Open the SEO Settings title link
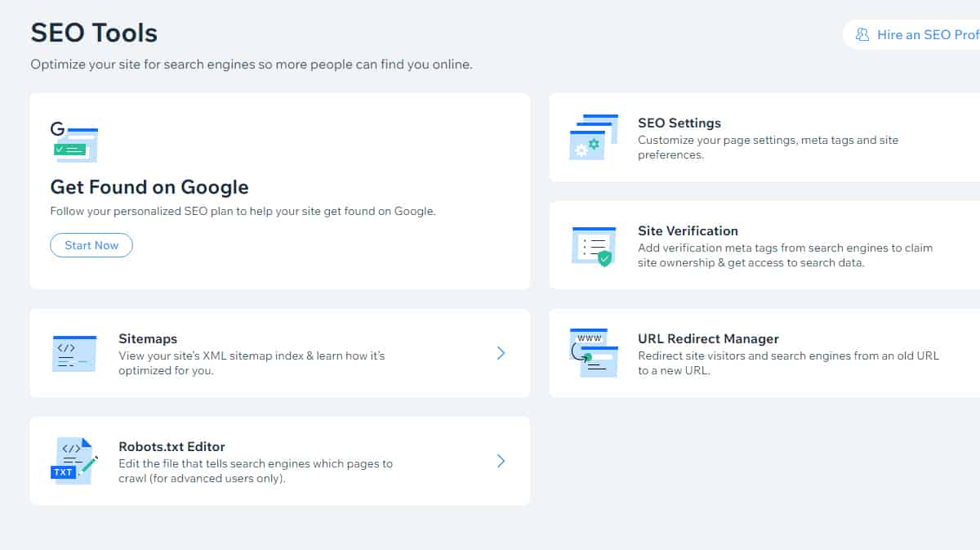 point(679,123)
